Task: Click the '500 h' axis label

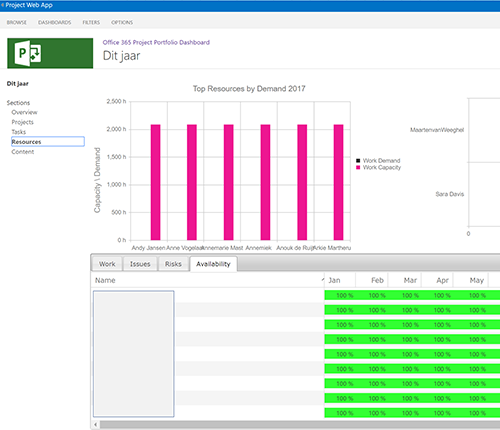Action: point(118,212)
